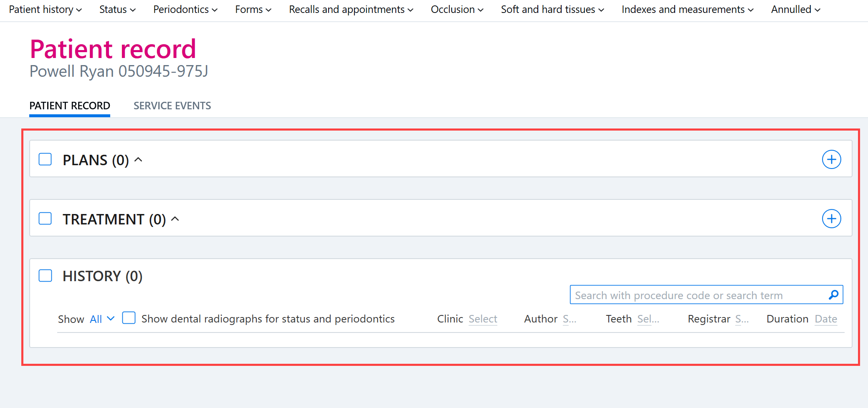Add a new treatment with plus icon
Screen dimensions: 868x408
tap(831, 219)
